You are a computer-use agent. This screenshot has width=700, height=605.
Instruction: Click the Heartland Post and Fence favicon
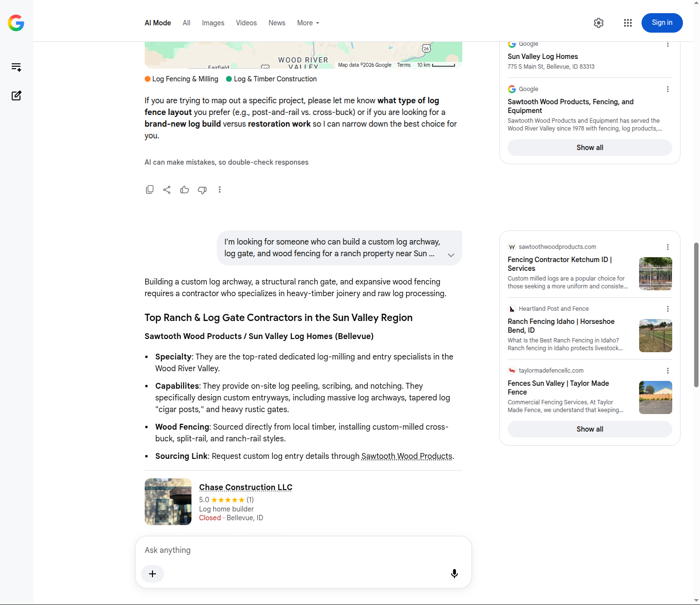pyautogui.click(x=512, y=309)
